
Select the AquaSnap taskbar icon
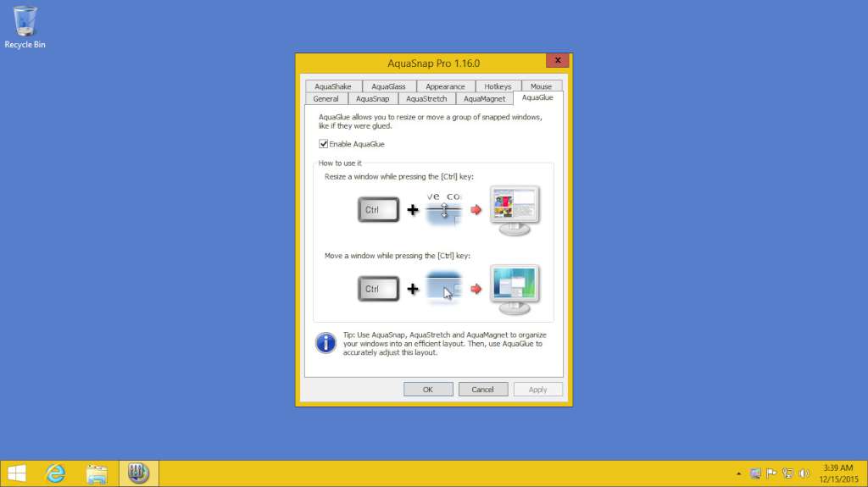click(x=138, y=473)
